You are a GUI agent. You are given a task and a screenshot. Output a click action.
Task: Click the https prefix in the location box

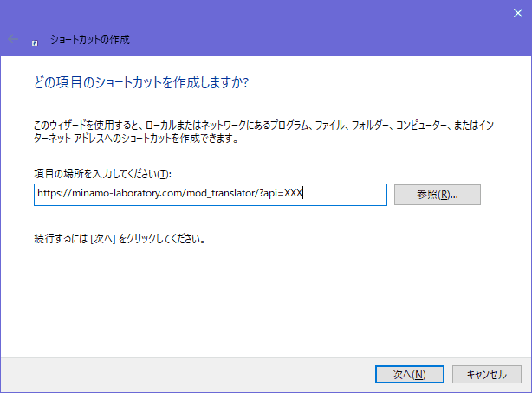click(49, 195)
